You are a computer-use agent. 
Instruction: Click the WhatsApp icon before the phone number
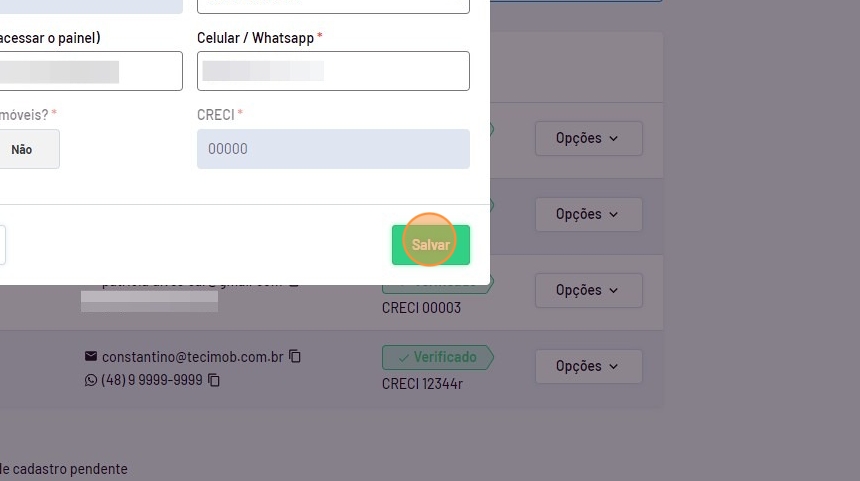point(91,381)
